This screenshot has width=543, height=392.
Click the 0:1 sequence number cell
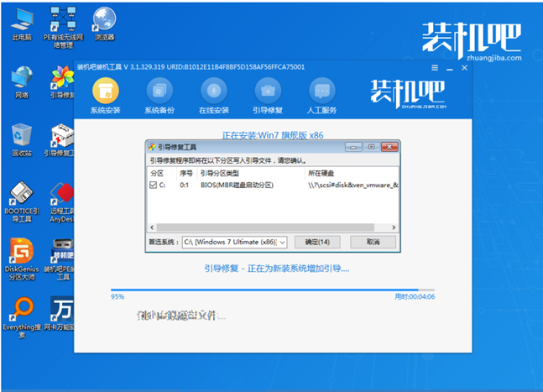185,186
